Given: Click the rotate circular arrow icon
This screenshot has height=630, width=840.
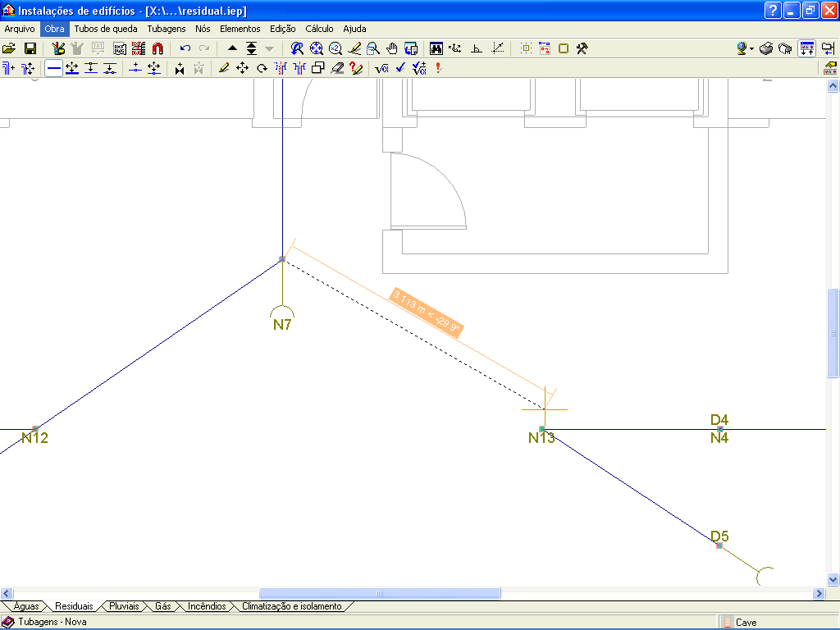Looking at the screenshot, I should [262, 68].
